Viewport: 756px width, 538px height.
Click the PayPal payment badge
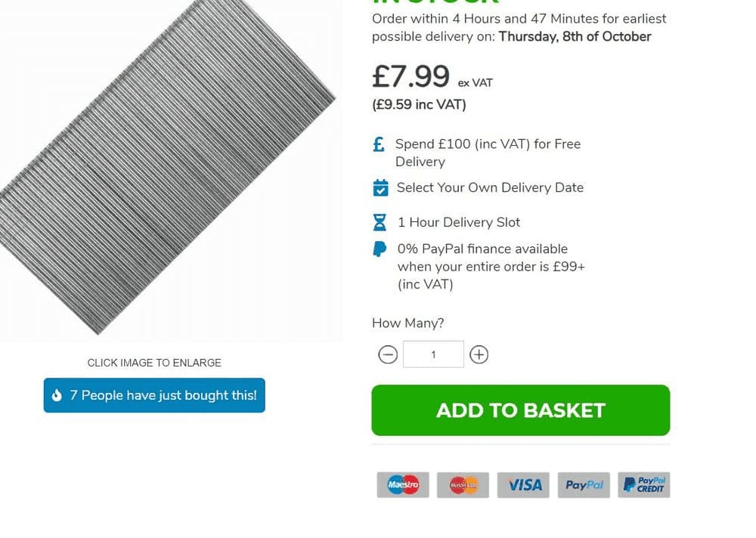point(584,485)
